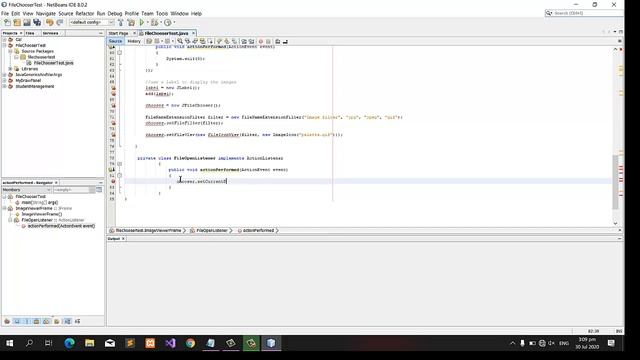The width and height of the screenshot is (640, 360).
Task: Switch to the Start Page tab
Action: (x=118, y=33)
